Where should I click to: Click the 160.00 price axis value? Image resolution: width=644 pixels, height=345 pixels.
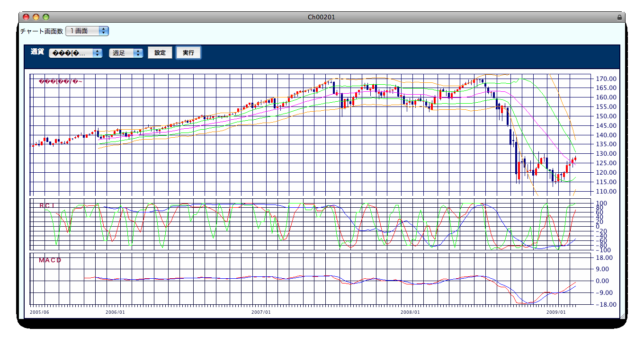pyautogui.click(x=606, y=97)
